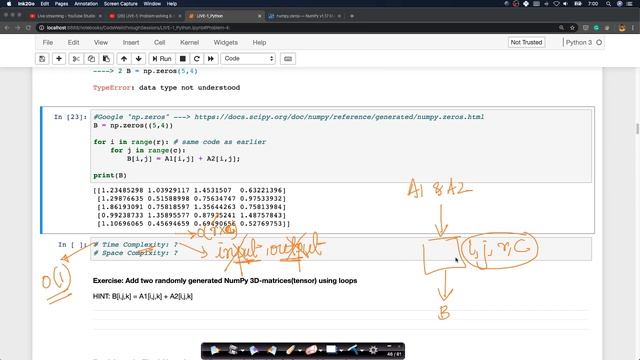The width and height of the screenshot is (640, 360).
Task: Click the Ink2Go webcam recorder icon
Action: pyautogui.click(x=233, y=350)
